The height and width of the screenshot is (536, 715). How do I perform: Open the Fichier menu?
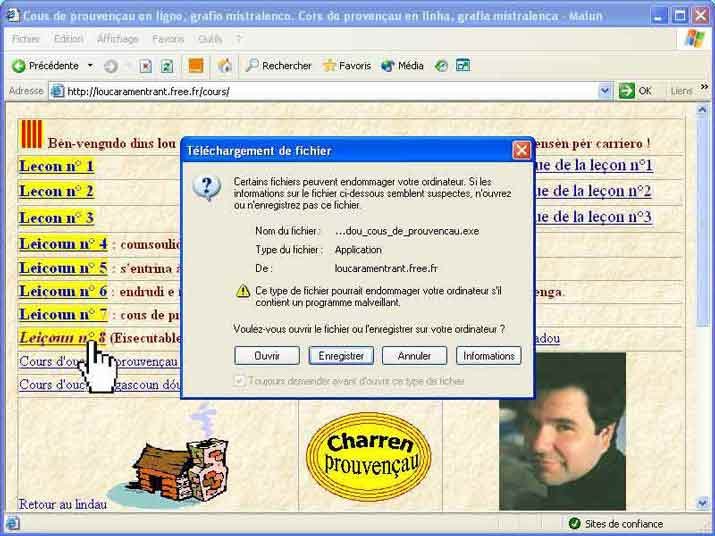(x=26, y=39)
